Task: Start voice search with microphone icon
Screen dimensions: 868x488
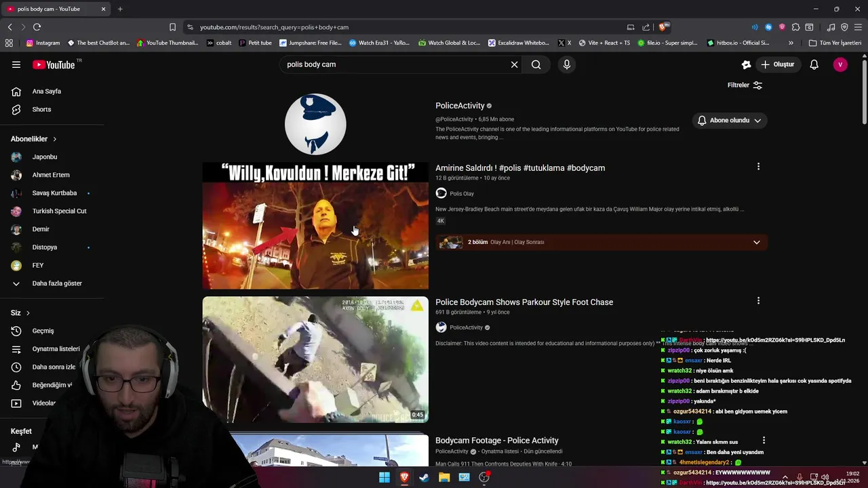Action: (x=567, y=64)
